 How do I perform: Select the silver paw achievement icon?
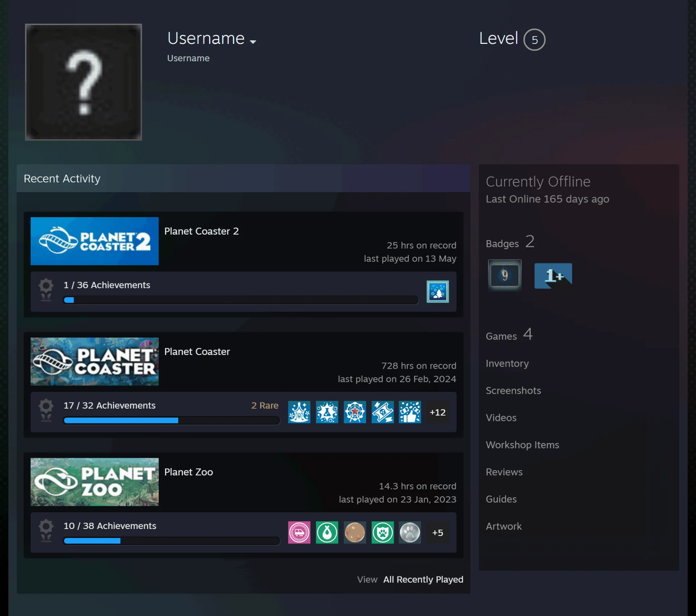pos(410,532)
